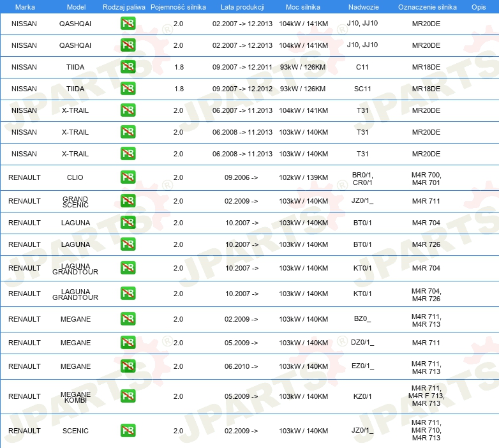This screenshot has height=448, width=499.
Task: Click the Oznaczenie silnika column header
Action: [x=426, y=6]
